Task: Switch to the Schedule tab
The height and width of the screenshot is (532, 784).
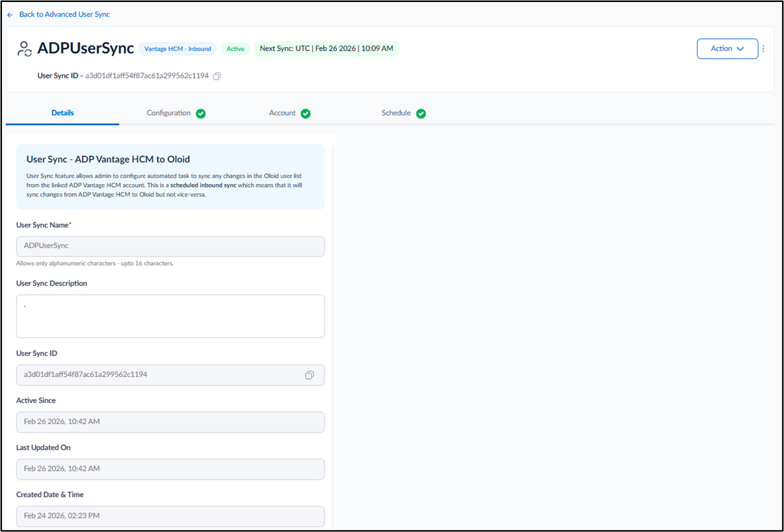Action: [x=403, y=113]
